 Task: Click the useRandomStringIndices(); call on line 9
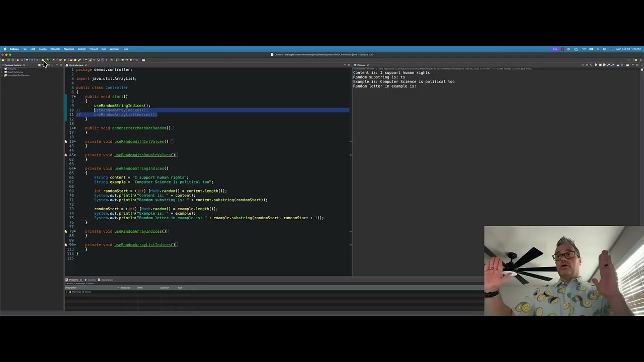tap(122, 106)
